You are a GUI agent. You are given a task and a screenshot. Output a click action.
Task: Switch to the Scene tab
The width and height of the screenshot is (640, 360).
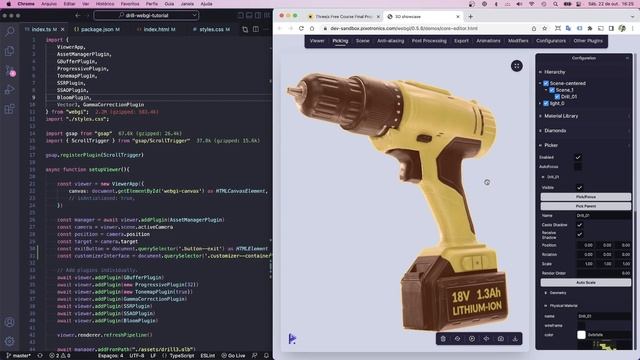(362, 41)
